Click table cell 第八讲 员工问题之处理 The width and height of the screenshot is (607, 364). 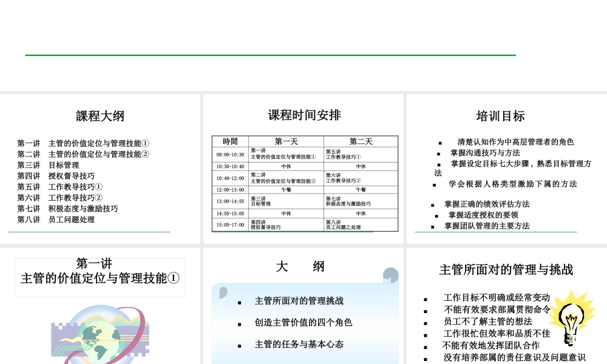(361, 224)
